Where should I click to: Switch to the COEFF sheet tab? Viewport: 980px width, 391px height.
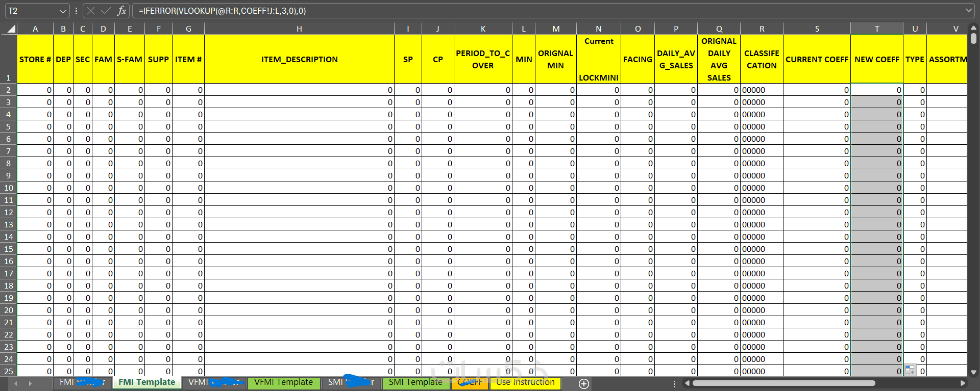[470, 382]
